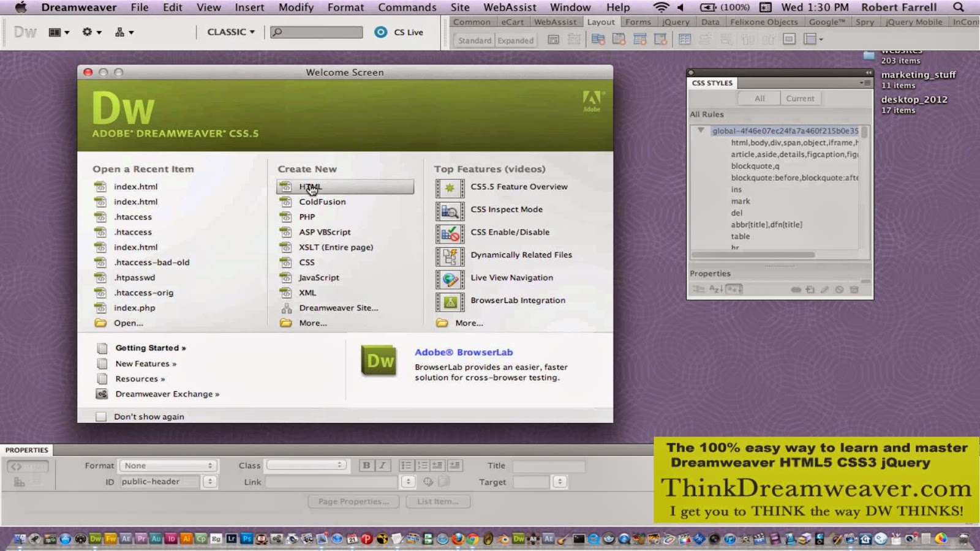Open the Adobe BrowserLab link
This screenshot has width=980, height=551.
click(464, 352)
